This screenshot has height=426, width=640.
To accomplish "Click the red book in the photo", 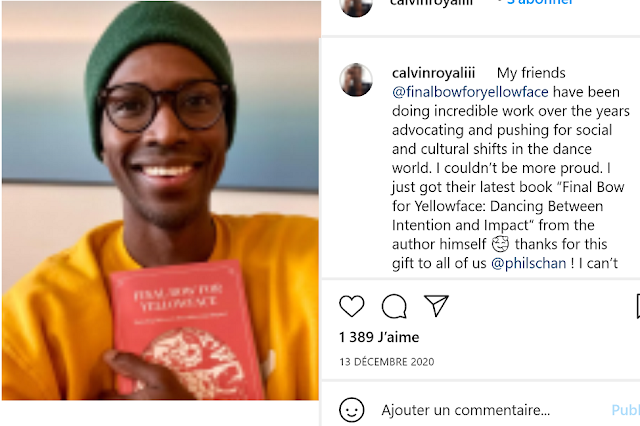I will (x=186, y=331).
